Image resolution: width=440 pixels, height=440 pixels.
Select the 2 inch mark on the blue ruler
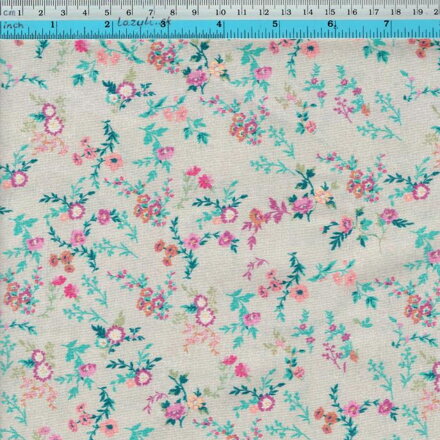coord(107,24)
